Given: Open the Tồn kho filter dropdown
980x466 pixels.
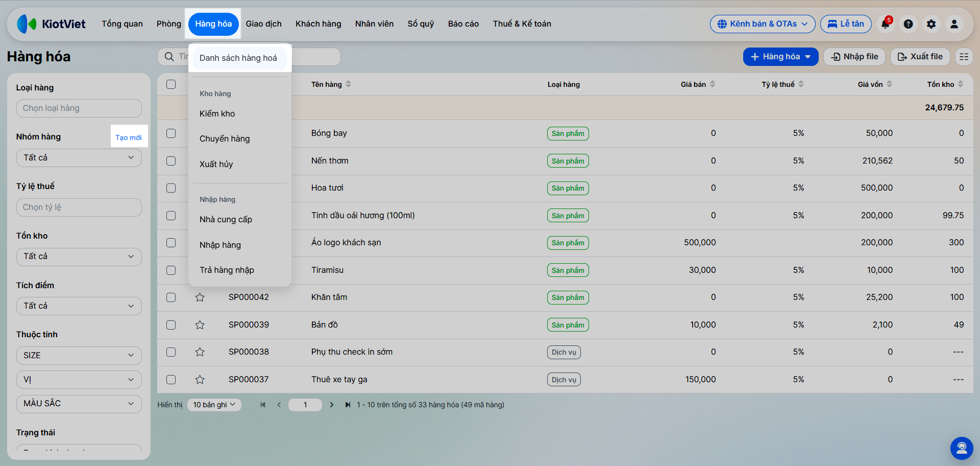Looking at the screenshot, I should pos(79,257).
